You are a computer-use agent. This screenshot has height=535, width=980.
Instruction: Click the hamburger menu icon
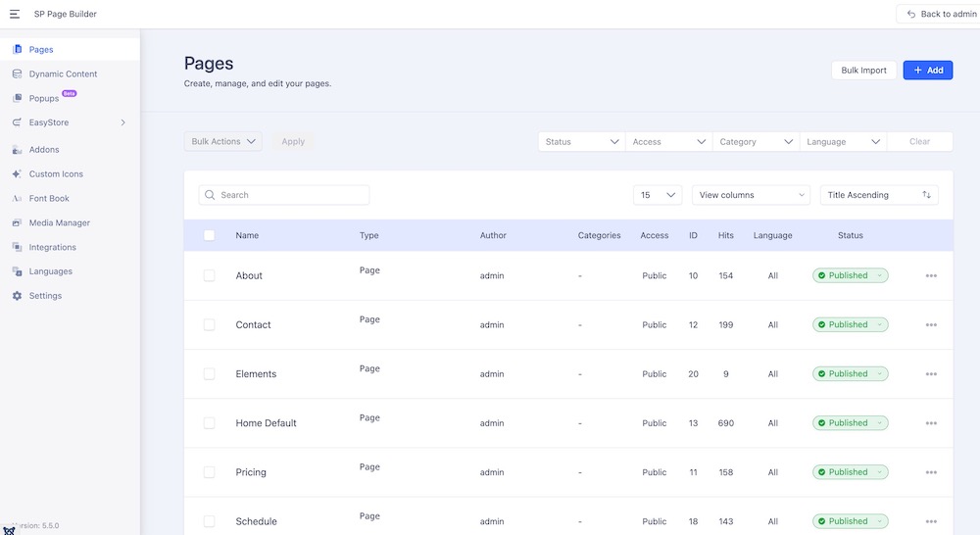(15, 14)
